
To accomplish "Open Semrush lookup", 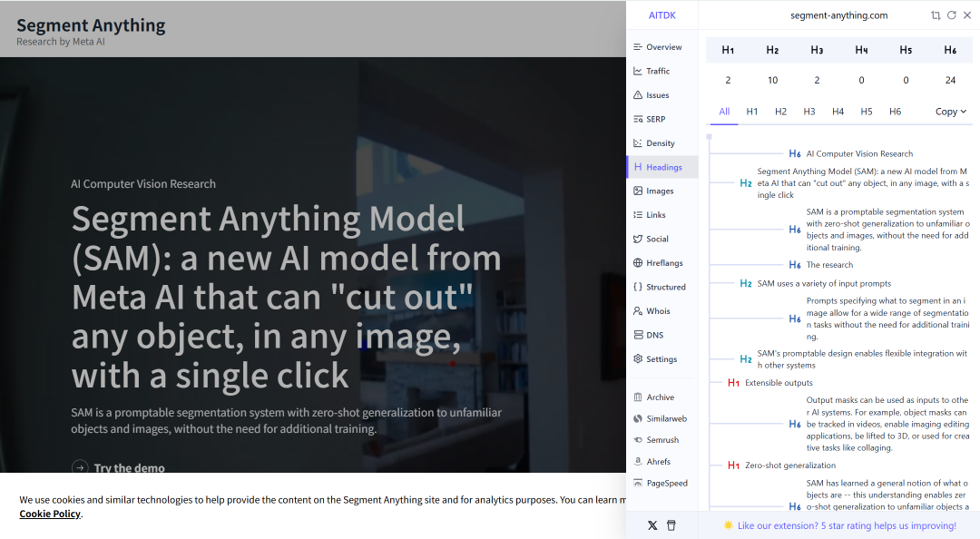I will click(x=656, y=439).
